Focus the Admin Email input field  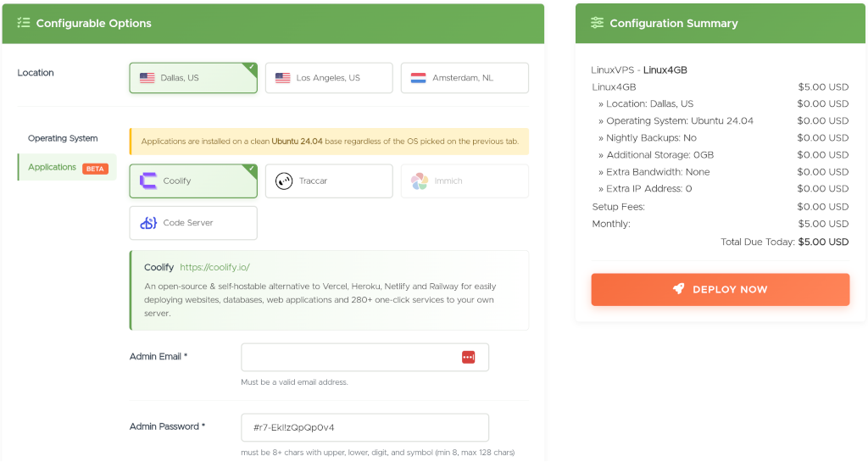pos(364,358)
